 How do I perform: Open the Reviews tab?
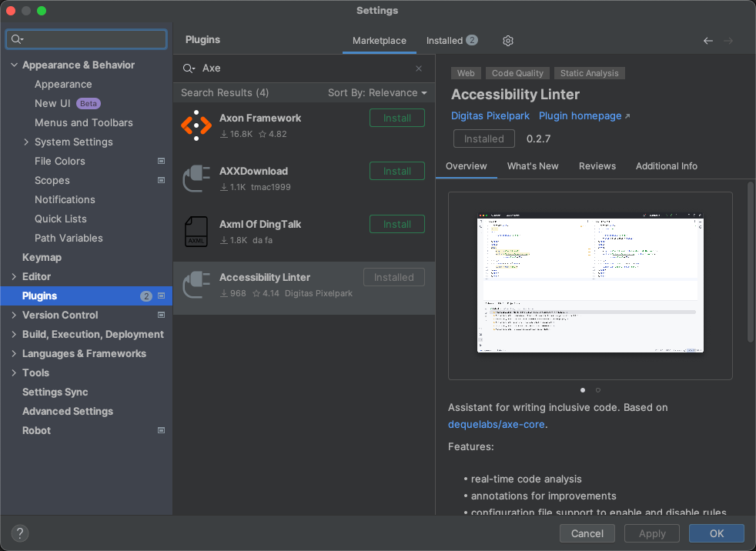(x=597, y=165)
